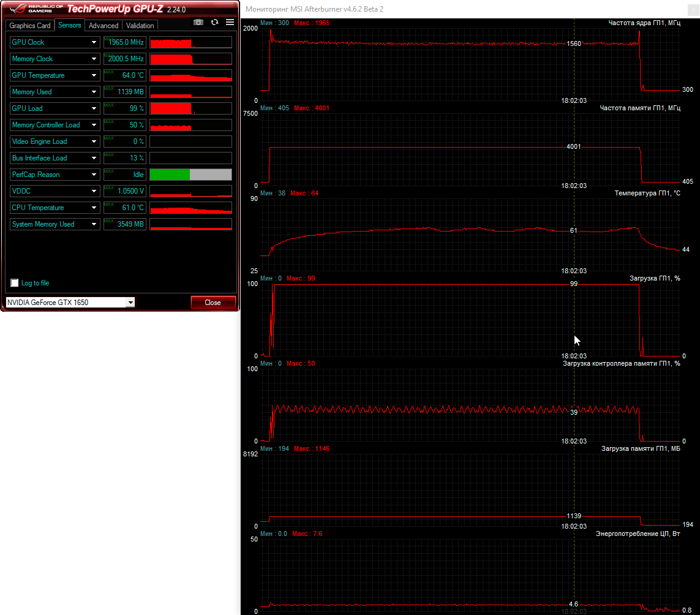
Task: Click the 39 marker on memory controller graph
Action: click(x=574, y=412)
